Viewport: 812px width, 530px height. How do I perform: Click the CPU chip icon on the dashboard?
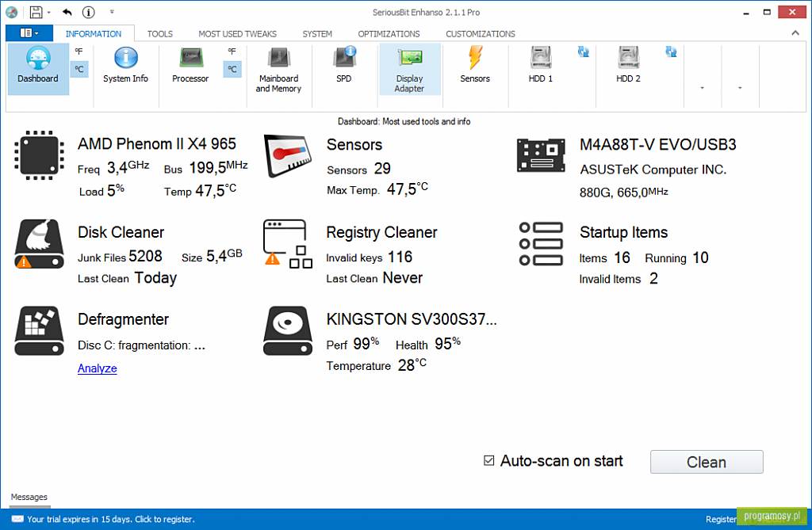click(x=40, y=155)
